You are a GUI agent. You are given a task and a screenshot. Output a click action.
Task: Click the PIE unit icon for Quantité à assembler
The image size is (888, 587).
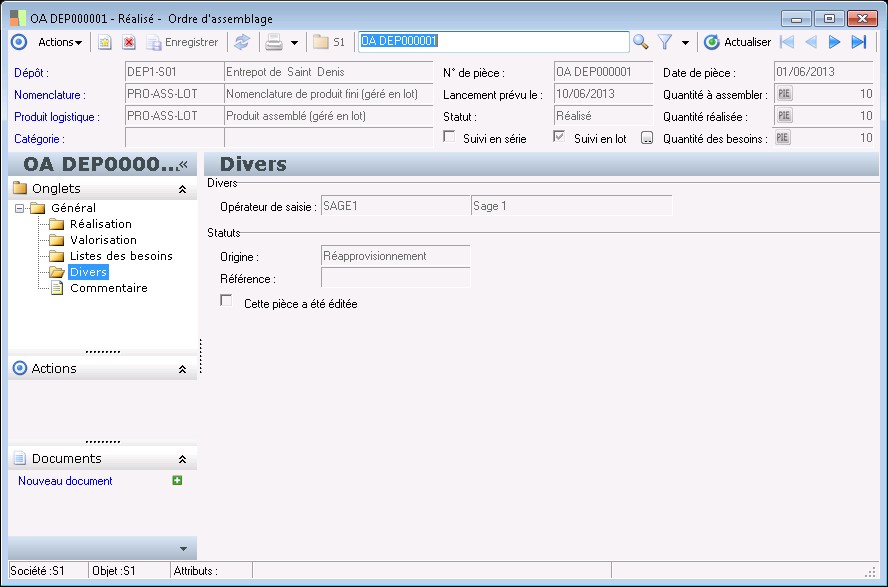(784, 94)
